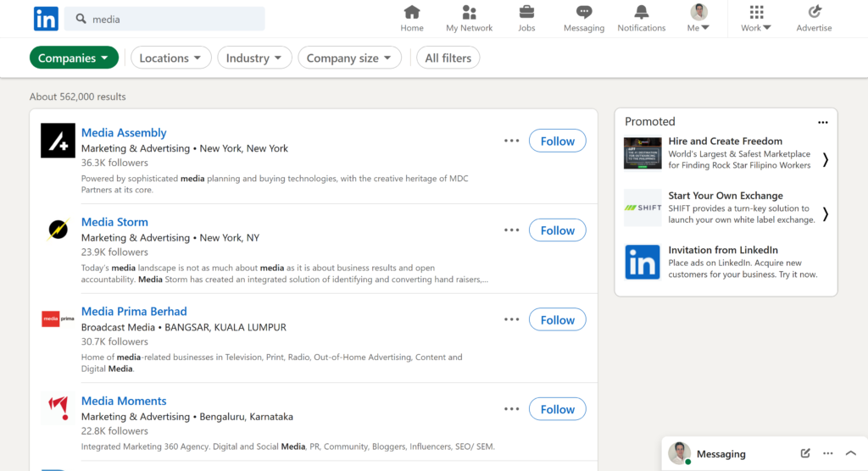Viewport: 868px width, 471px height.
Task: Expand the Messaging panel chevron
Action: [x=851, y=453]
